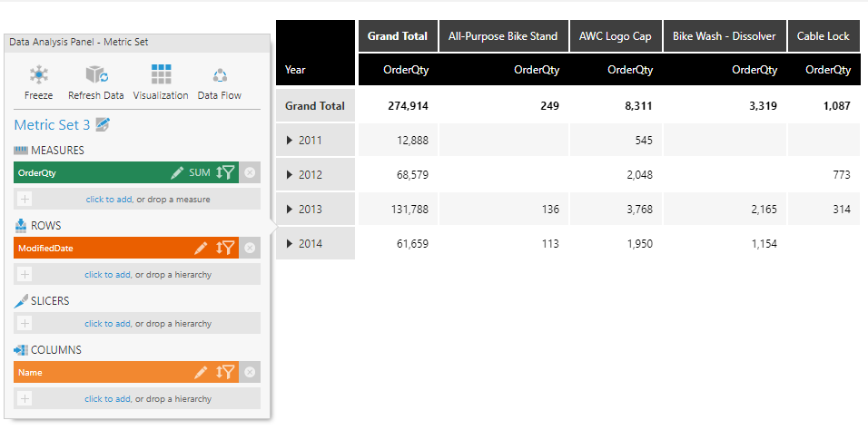Click the Refresh Data icon
This screenshot has height=430, width=868.
95,75
